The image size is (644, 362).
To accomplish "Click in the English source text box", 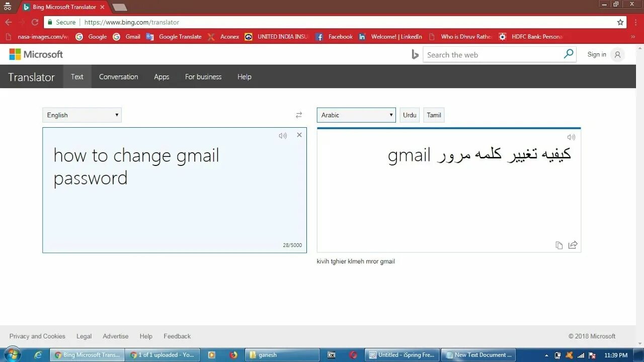I will tap(175, 190).
